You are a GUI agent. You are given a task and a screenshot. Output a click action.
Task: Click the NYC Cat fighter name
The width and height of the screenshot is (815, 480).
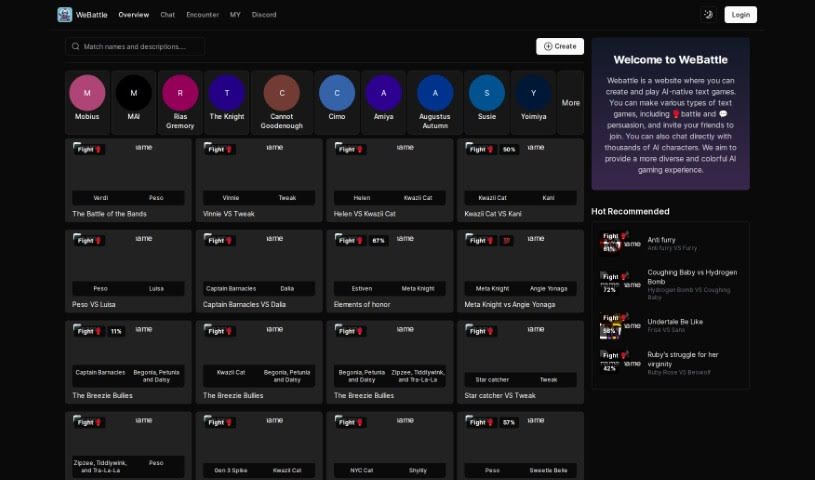point(362,470)
